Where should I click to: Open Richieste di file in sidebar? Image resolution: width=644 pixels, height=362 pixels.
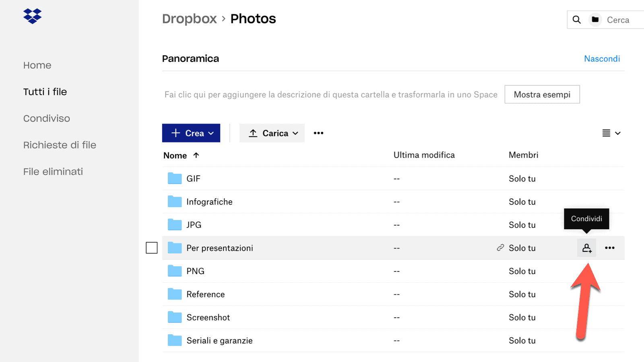coord(60,145)
